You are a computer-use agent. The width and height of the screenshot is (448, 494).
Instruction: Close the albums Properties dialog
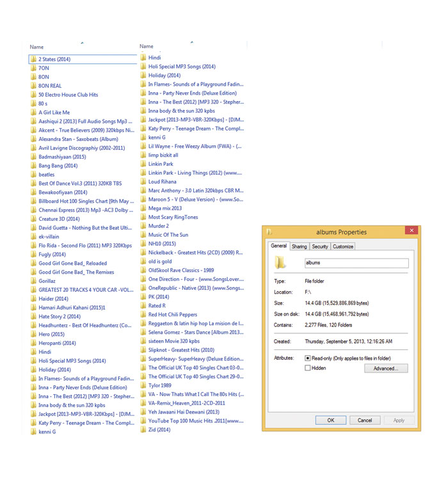pos(412,230)
